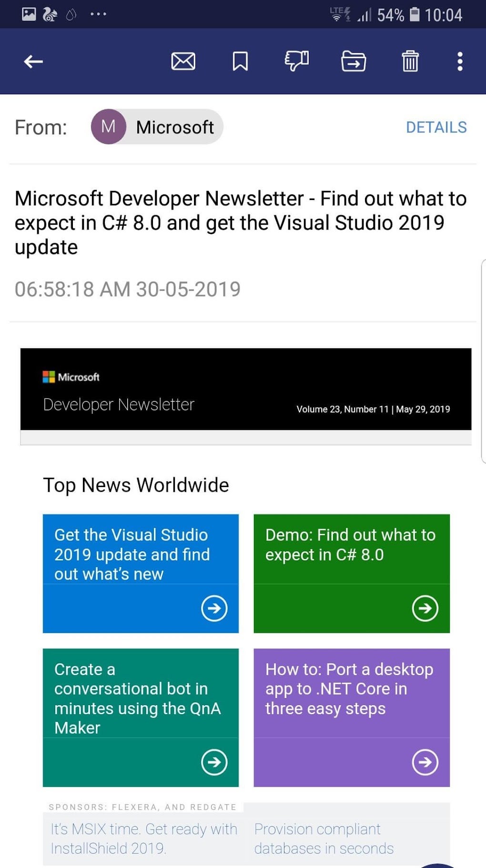
Task: Bookmark this email
Action: 240,61
